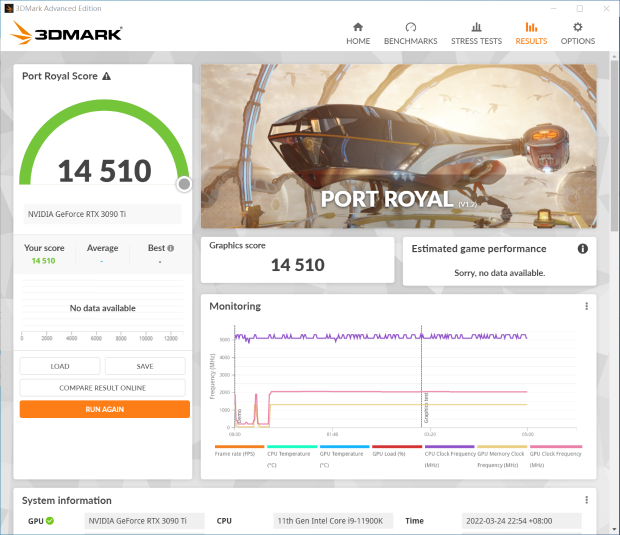The width and height of the screenshot is (620, 535).
Task: Click the 3DMark title bar app icon
Action: coord(8,8)
